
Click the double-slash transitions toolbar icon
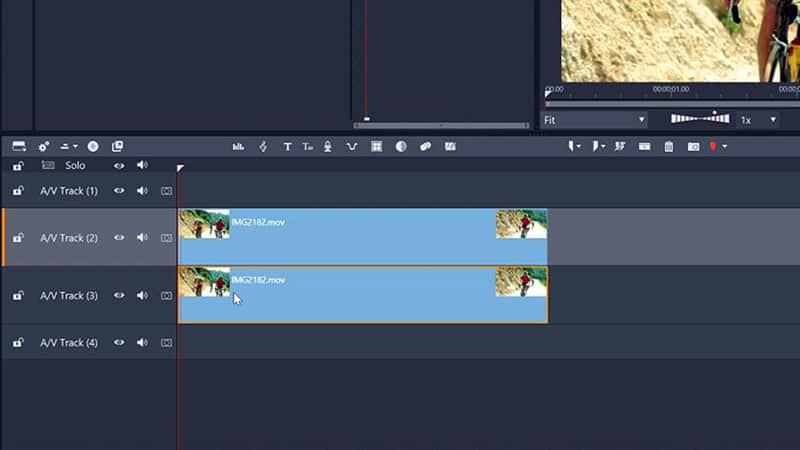[620, 146]
